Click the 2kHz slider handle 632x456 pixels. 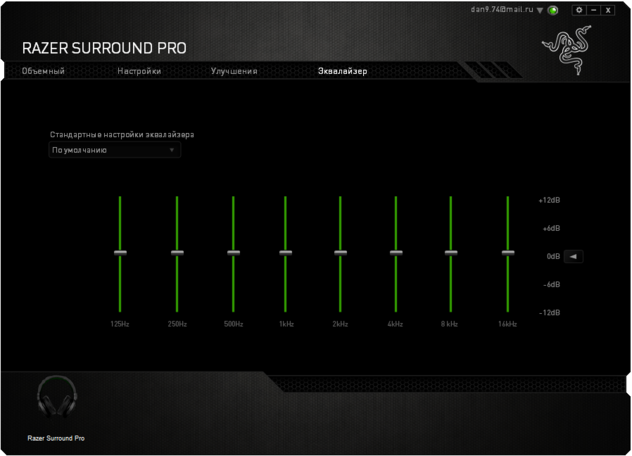341,253
